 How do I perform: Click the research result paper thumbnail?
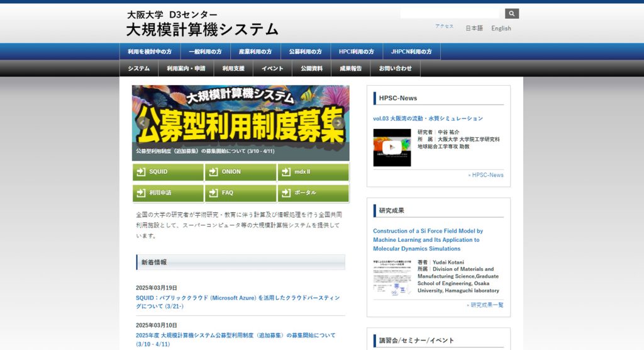click(392, 277)
